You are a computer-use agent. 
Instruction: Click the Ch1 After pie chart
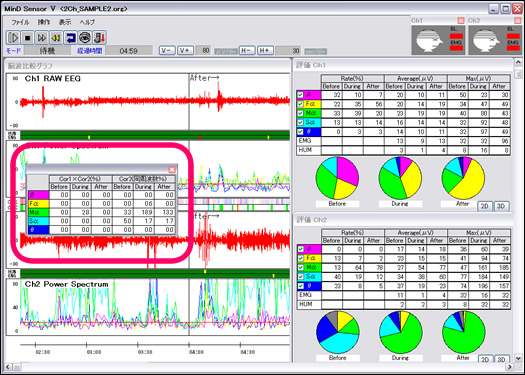463,178
